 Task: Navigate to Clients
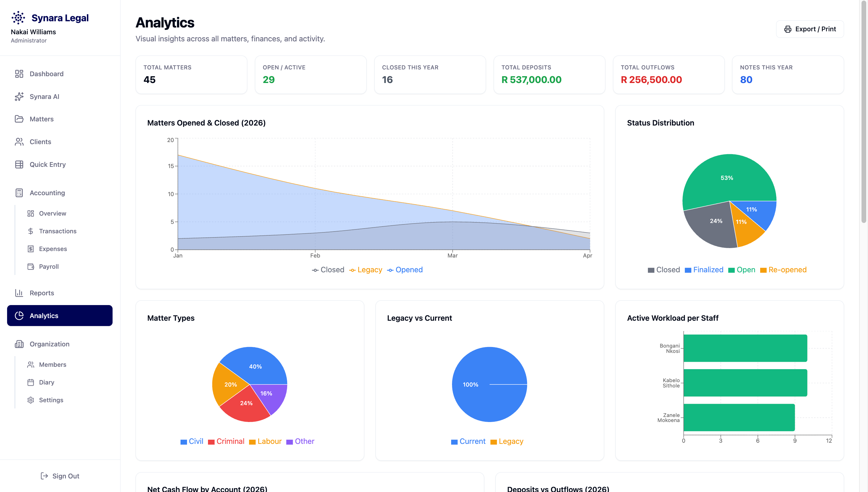click(x=60, y=141)
